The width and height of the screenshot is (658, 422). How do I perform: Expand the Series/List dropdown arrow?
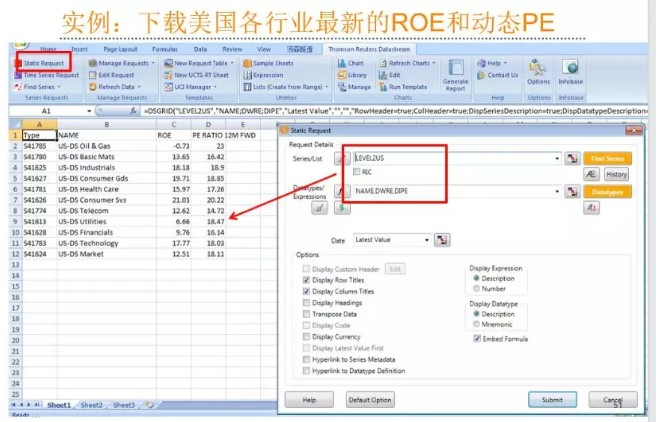tap(555, 158)
